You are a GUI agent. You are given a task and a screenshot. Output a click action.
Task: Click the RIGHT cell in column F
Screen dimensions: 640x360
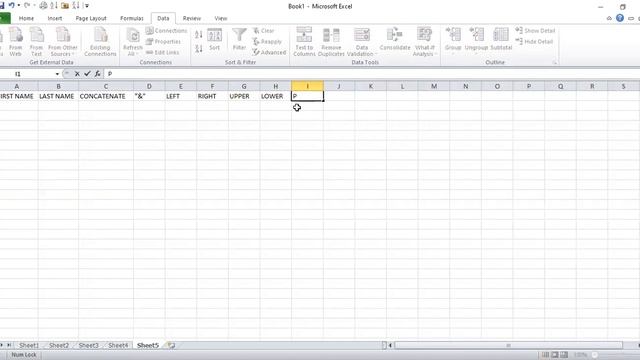coord(212,96)
